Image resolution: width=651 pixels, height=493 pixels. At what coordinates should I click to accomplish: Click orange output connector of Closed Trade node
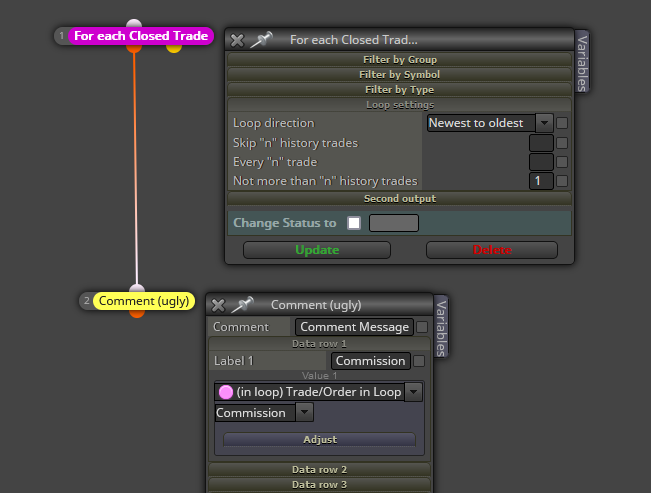[x=134, y=48]
